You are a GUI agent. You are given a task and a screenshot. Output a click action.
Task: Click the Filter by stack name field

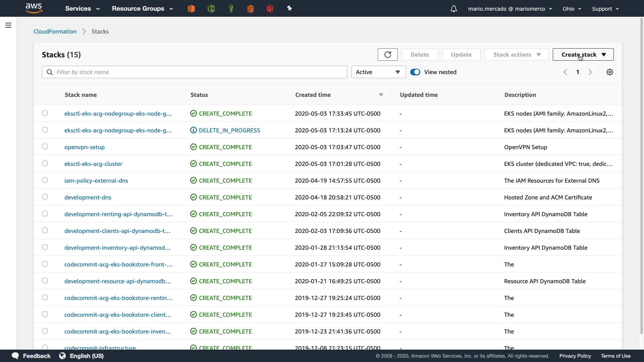[198, 72]
